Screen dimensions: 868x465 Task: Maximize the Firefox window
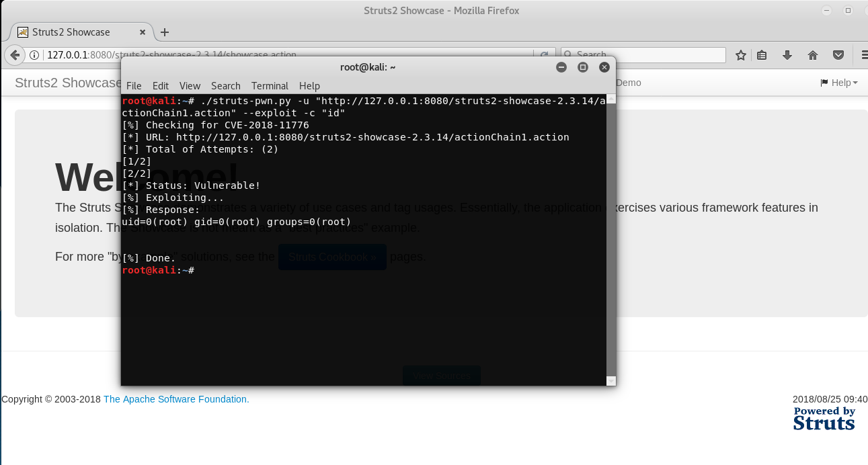(x=848, y=10)
